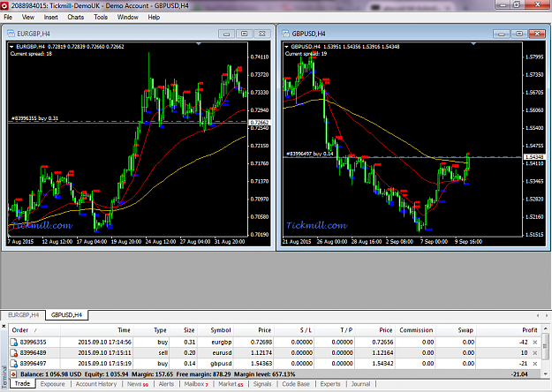Click the GBPUSD,H4 chart window icon
Viewport: 552px width, 392px height.
(x=286, y=34)
